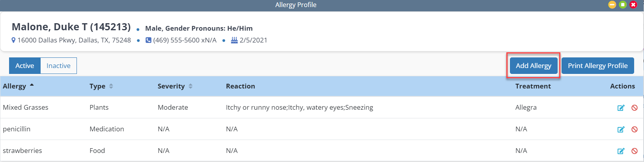This screenshot has width=644, height=162.
Task: Deactivate the penicillin allergy
Action: pos(635,129)
